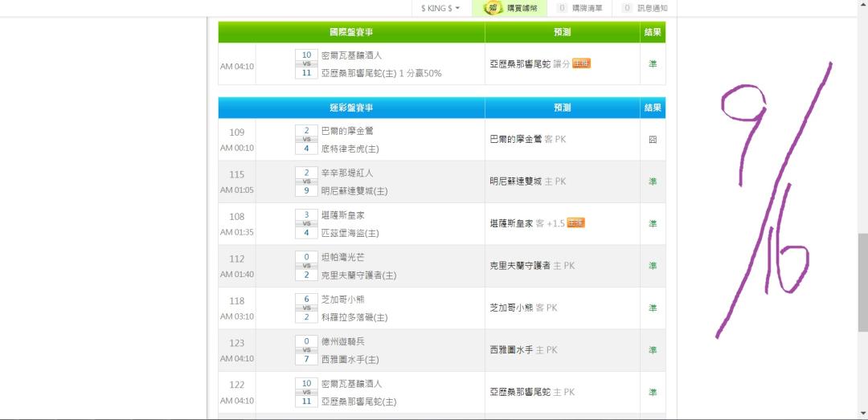Click 預測 header in the green table
The width and height of the screenshot is (868, 420).
(563, 32)
